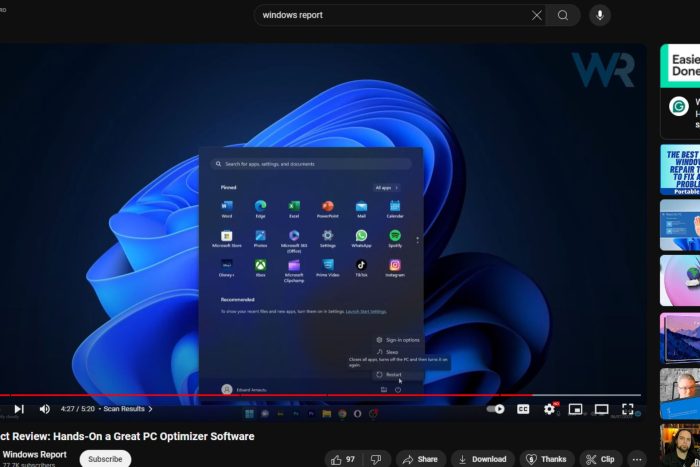The height and width of the screenshot is (467, 700).
Task: Click the green Grammarly G logo
Action: pyautogui.click(x=679, y=107)
